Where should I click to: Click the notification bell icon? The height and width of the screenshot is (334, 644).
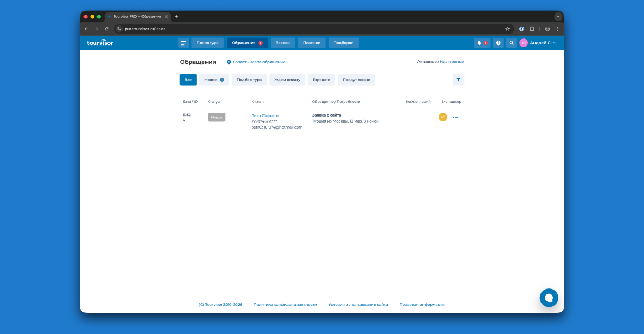tap(479, 42)
